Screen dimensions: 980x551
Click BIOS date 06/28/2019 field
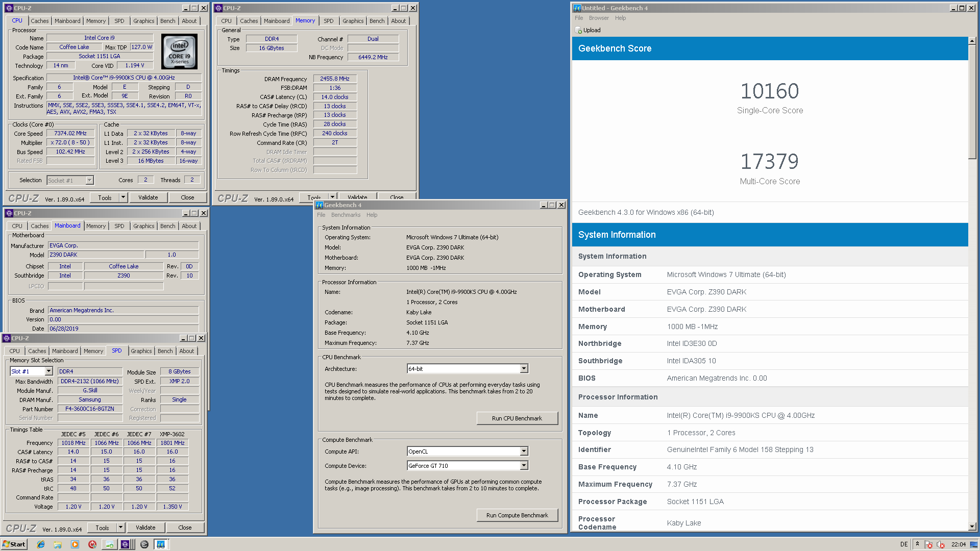(x=123, y=329)
